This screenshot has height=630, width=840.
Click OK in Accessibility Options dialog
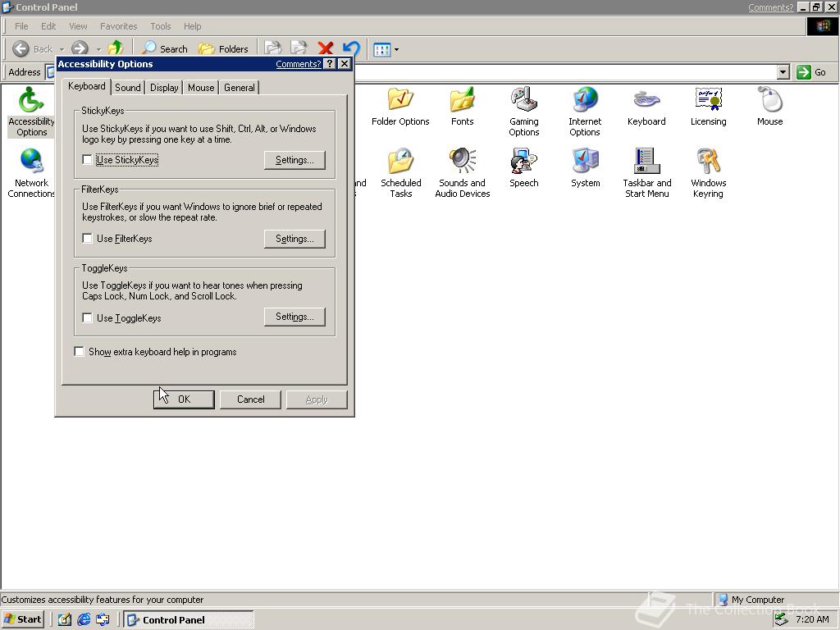point(184,399)
